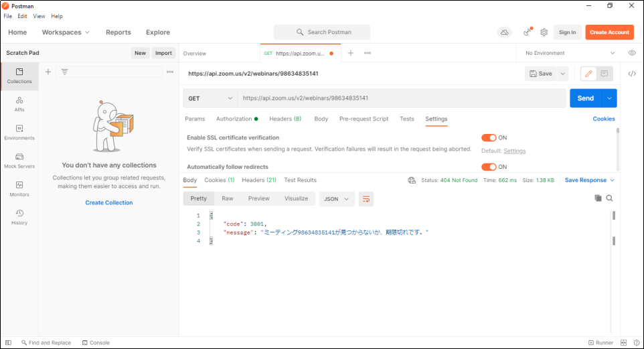Open the GET method dropdown
Screen dimensions: 644x349
tap(210, 98)
